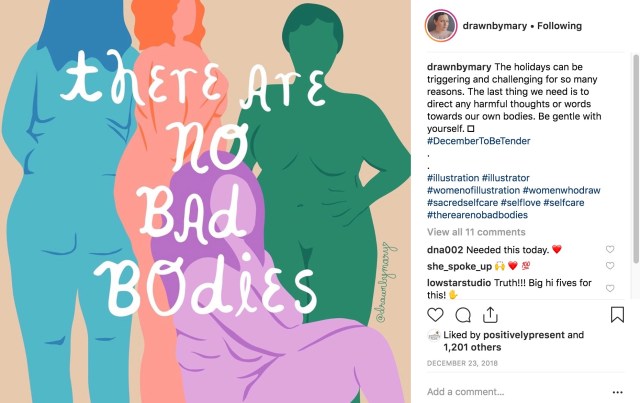Open the #therearenobadbodies hashtag
The height and width of the screenshot is (403, 640).
pyautogui.click(x=477, y=215)
